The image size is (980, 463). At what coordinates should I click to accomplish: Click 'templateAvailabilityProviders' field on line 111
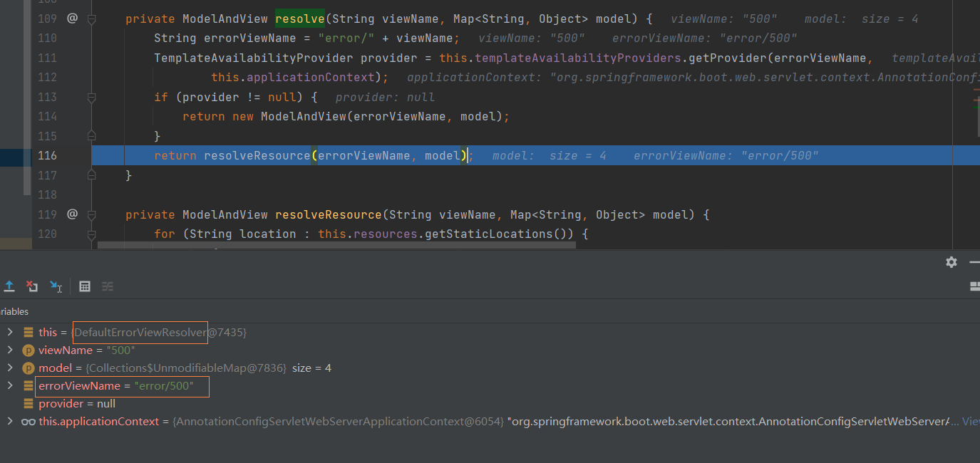pyautogui.click(x=578, y=58)
